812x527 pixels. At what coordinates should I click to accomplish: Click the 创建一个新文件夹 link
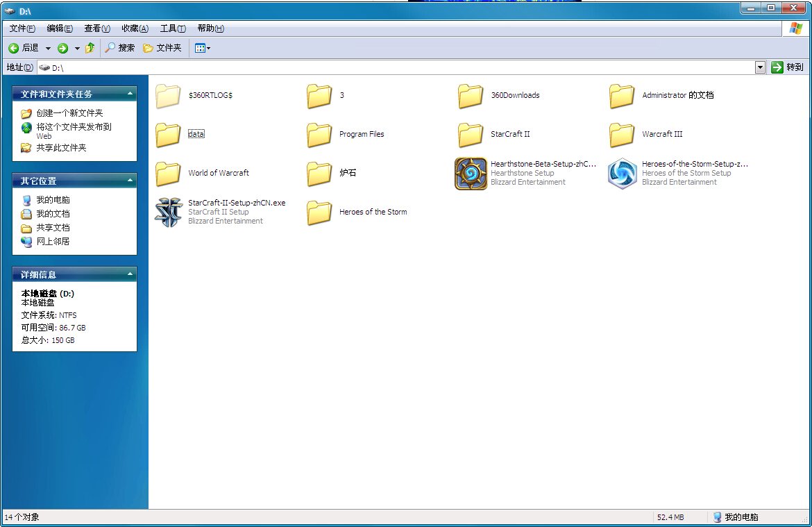69,113
